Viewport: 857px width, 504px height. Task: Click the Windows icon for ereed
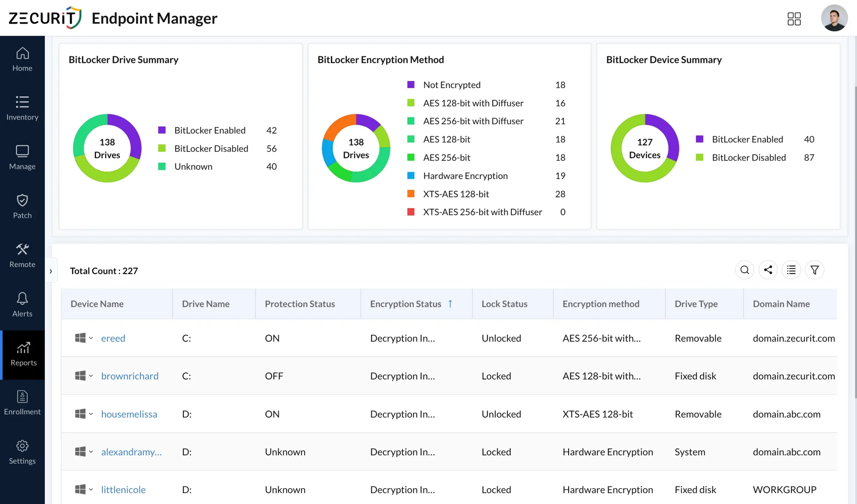[x=80, y=338]
